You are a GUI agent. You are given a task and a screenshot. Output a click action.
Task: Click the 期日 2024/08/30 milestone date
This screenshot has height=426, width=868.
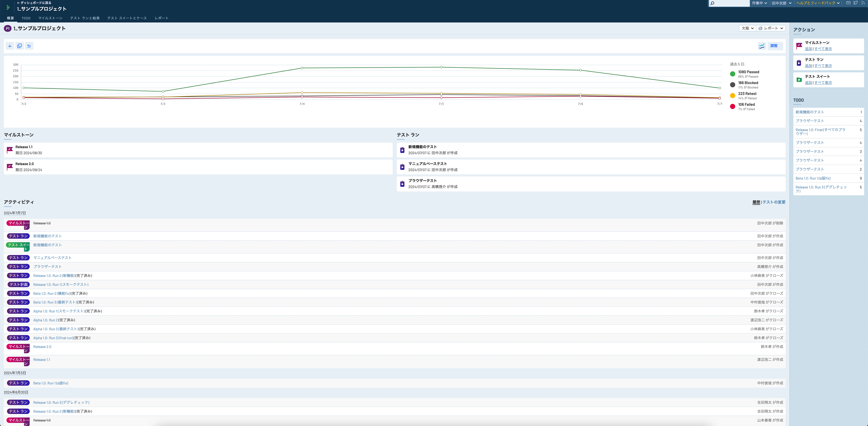29,153
